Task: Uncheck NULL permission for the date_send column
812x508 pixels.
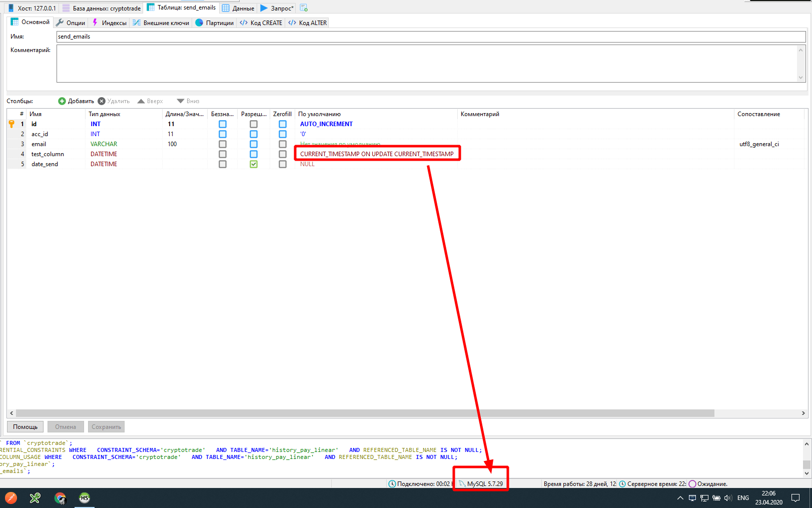Action: [x=254, y=164]
